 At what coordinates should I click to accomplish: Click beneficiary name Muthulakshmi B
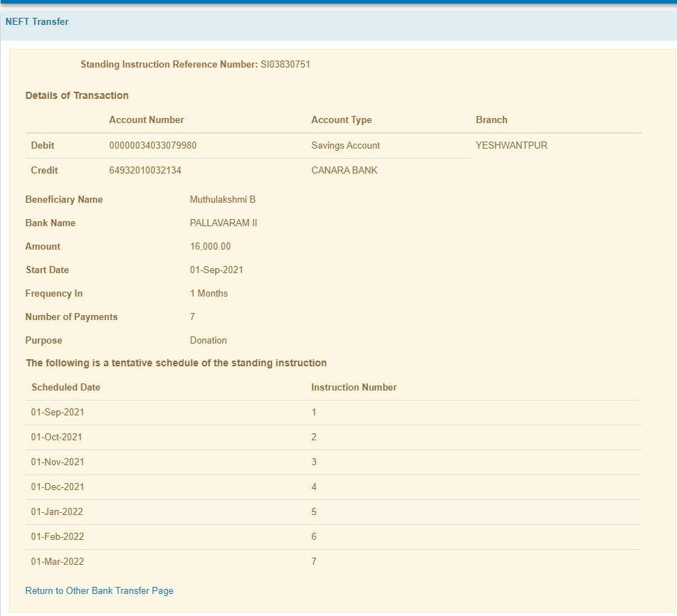(222, 200)
